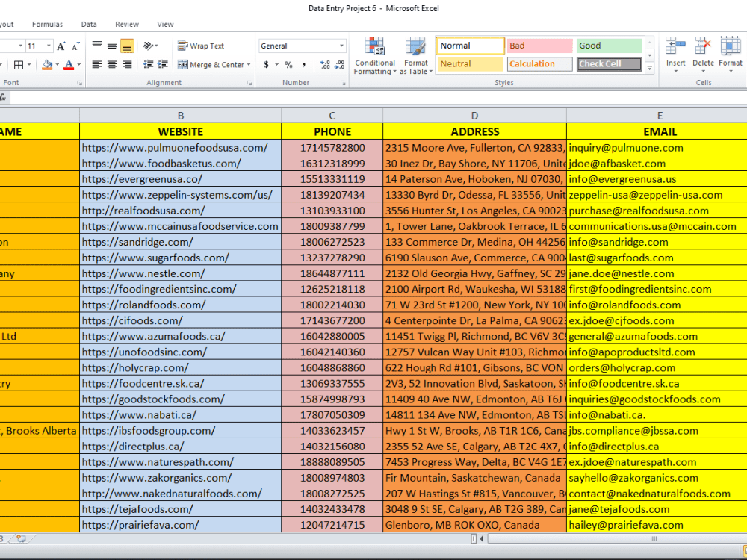Image resolution: width=747 pixels, height=560 pixels.
Task: Open Format as Table
Action: coord(416,56)
